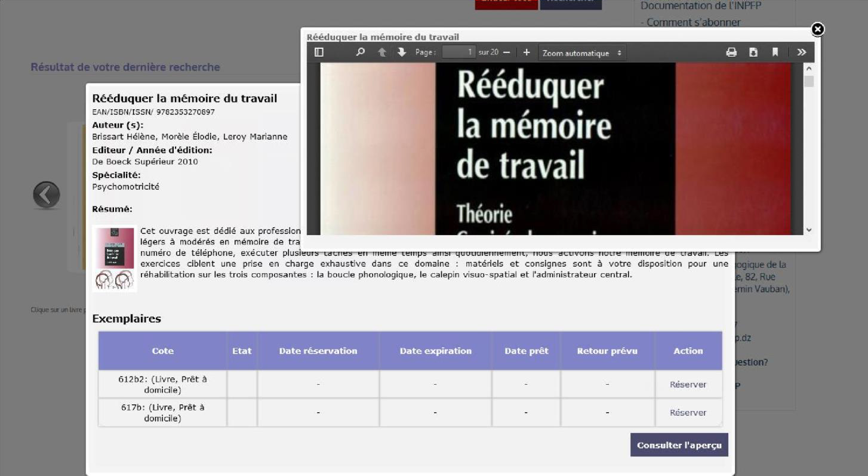This screenshot has width=868, height=476.
Task: Click De Boeck Supérieur 2010 text
Action: pos(145,162)
